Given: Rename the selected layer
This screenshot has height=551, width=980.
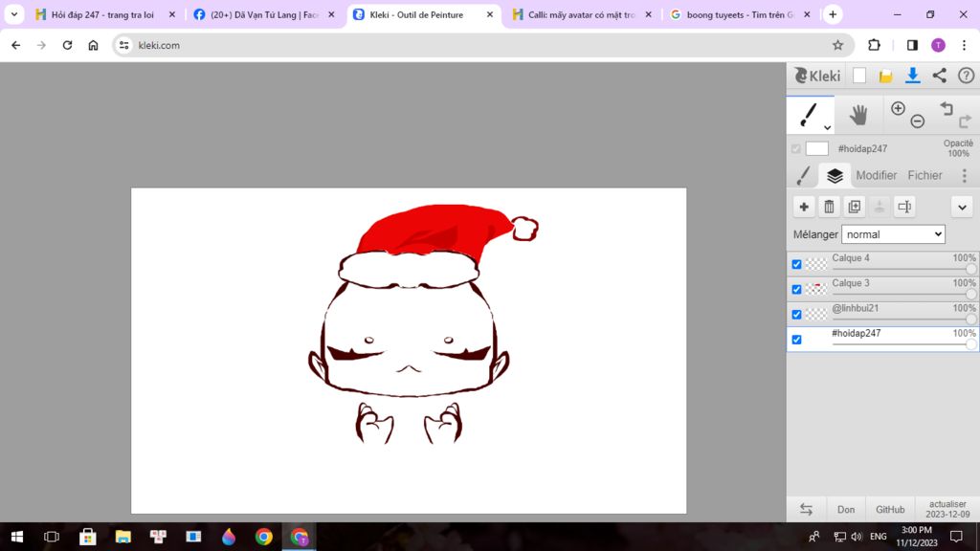Looking at the screenshot, I should 905,207.
